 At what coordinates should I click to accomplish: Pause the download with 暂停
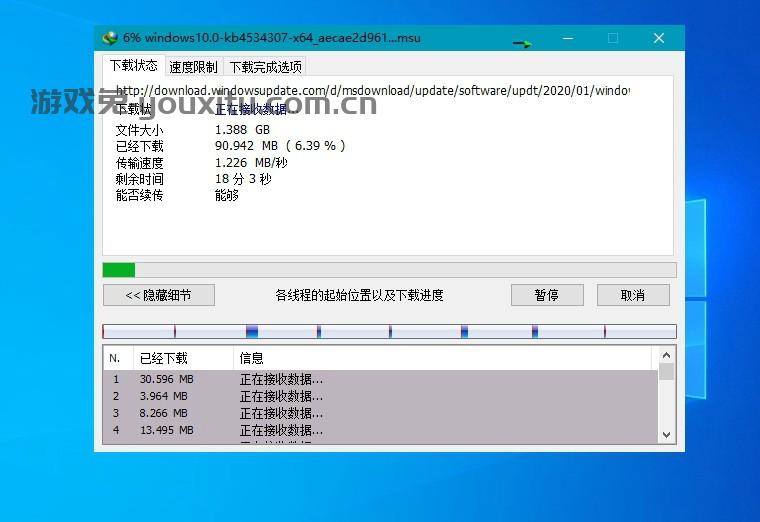point(547,295)
